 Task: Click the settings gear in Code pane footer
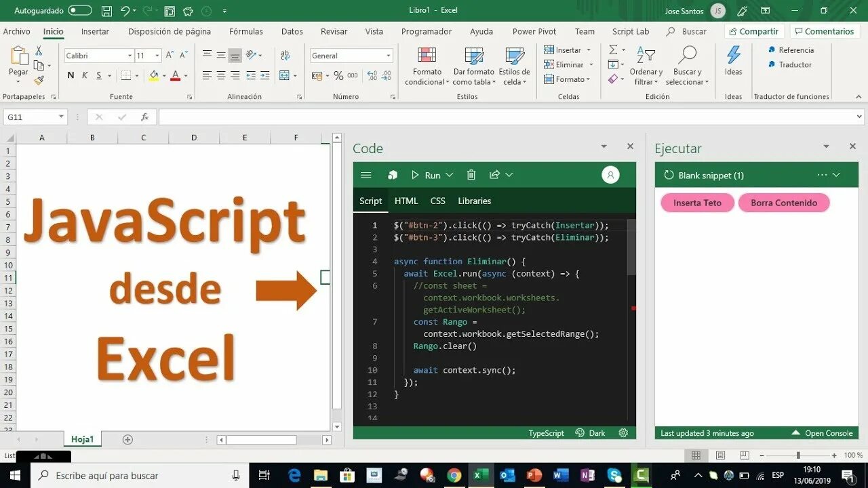point(623,433)
